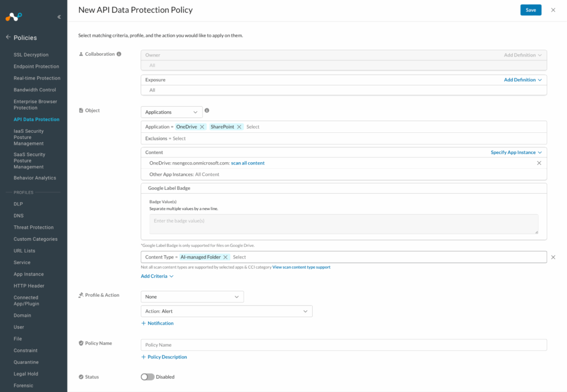This screenshot has height=392, width=567.
Task: Click info icon next to Applications dropdown
Action: coord(207,111)
